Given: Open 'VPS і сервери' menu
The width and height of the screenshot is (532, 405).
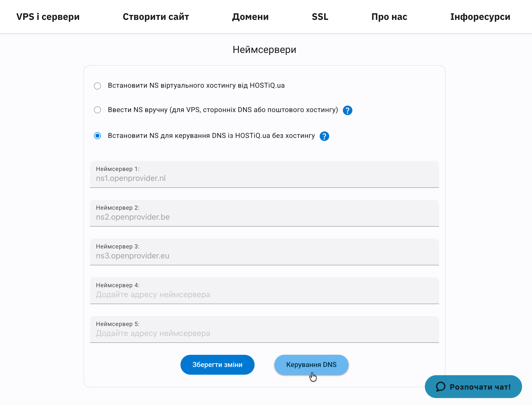Looking at the screenshot, I should [x=48, y=17].
